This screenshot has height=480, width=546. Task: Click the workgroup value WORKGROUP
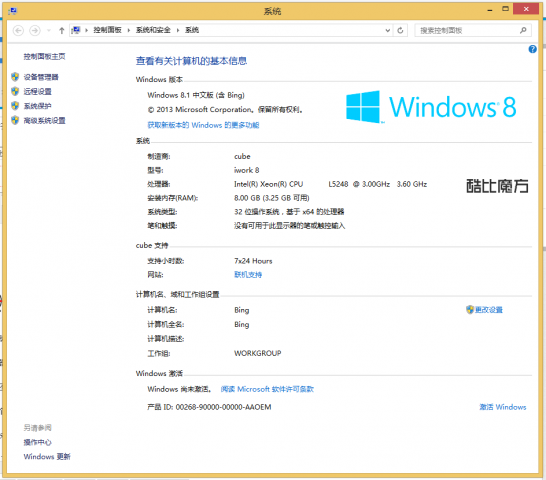point(258,353)
